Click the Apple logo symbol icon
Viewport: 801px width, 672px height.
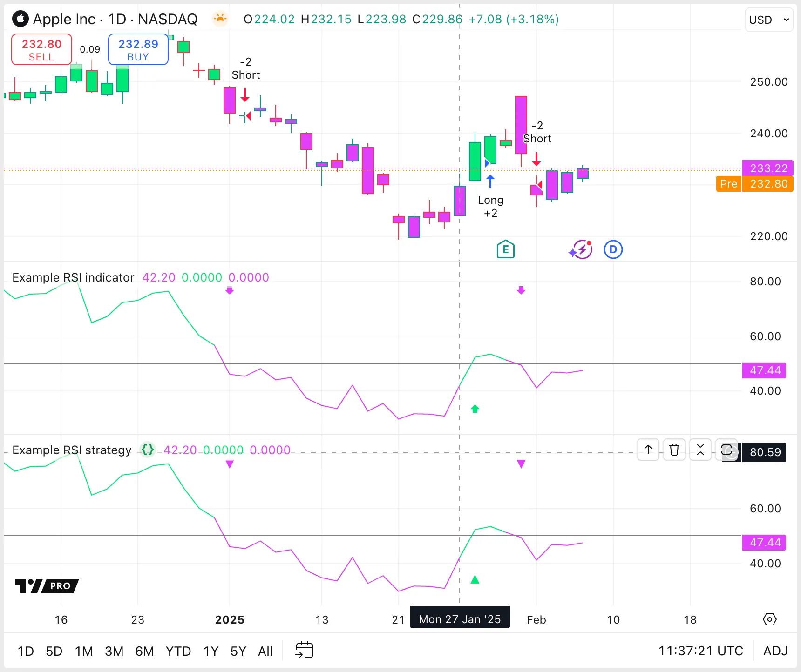(x=20, y=19)
